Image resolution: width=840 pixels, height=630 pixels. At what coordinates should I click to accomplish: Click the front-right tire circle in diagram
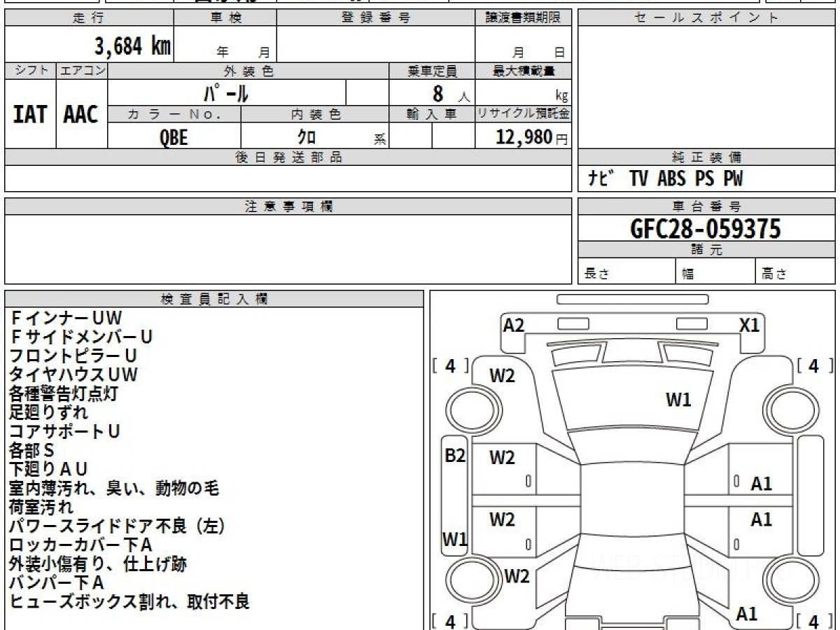point(786,408)
